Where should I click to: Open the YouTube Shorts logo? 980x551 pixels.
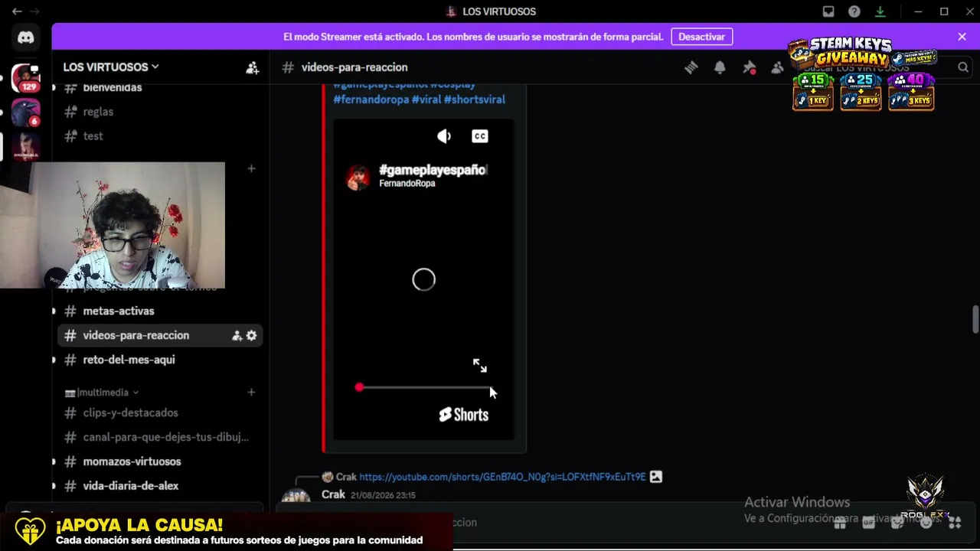(463, 415)
